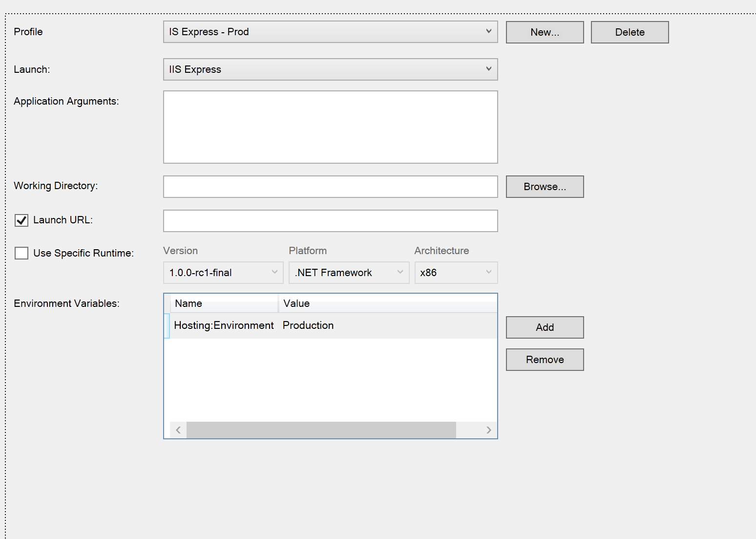This screenshot has height=539, width=756.
Task: Open the Profile dropdown showing IS Express - Prod
Action: pos(331,32)
